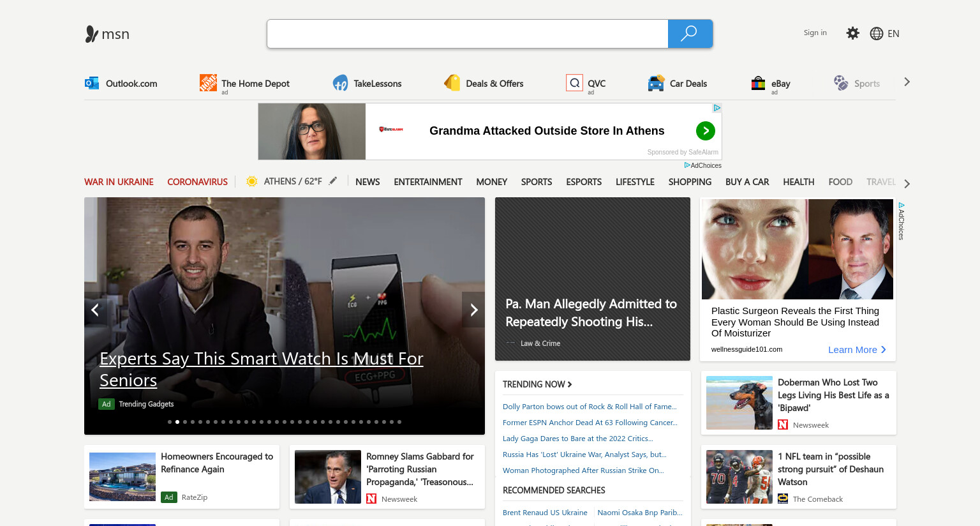Click the AdChoices icon under the banner
The height and width of the screenshot is (526, 980).
pos(687,165)
